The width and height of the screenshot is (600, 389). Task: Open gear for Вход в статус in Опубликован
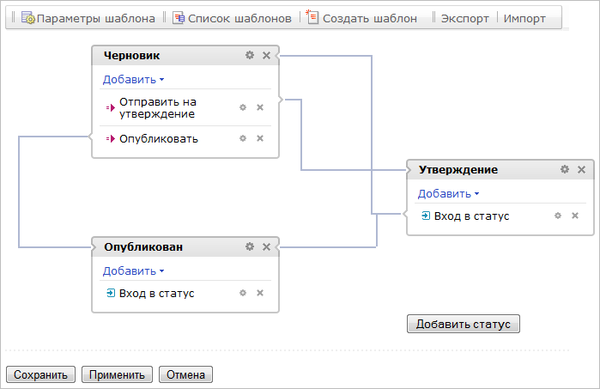click(x=243, y=293)
